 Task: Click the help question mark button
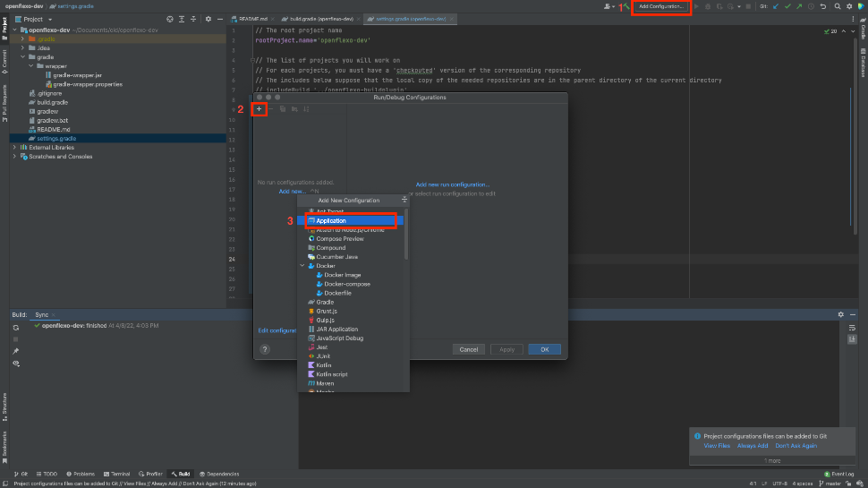(x=265, y=349)
